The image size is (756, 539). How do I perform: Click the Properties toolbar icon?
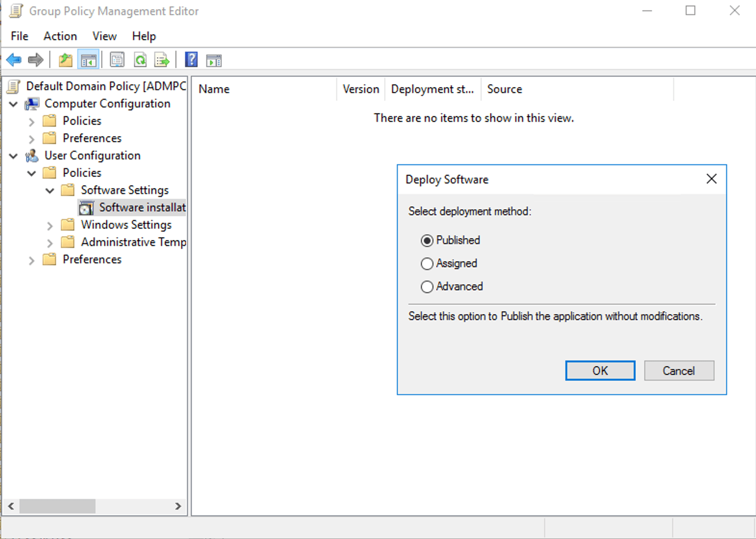117,60
